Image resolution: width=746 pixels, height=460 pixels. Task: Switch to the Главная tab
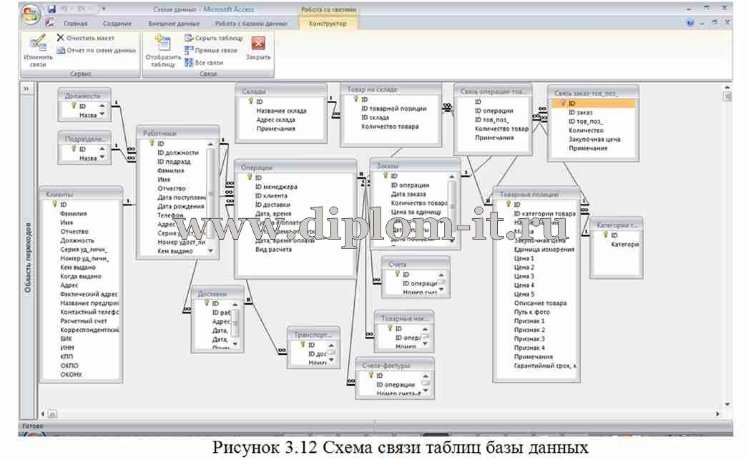(74, 20)
